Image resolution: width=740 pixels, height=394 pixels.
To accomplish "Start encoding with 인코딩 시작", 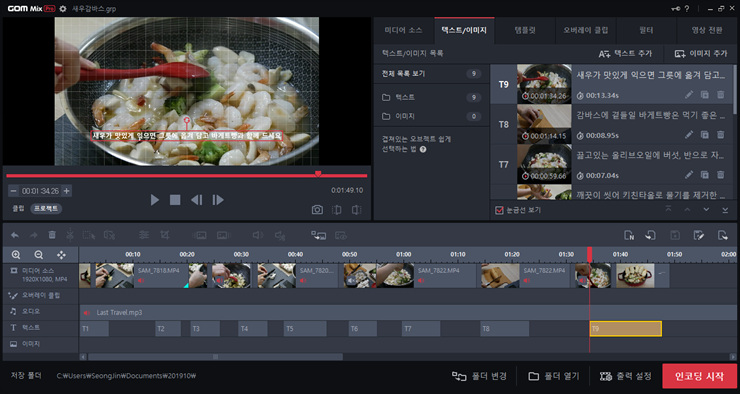I will click(x=699, y=376).
